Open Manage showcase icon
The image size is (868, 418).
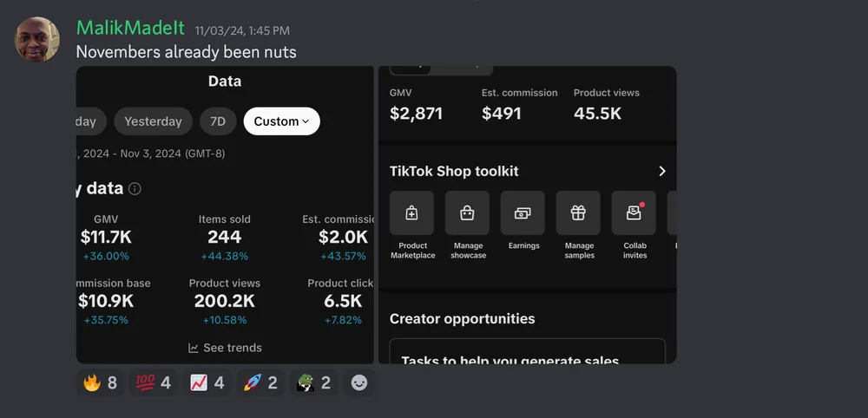point(467,212)
